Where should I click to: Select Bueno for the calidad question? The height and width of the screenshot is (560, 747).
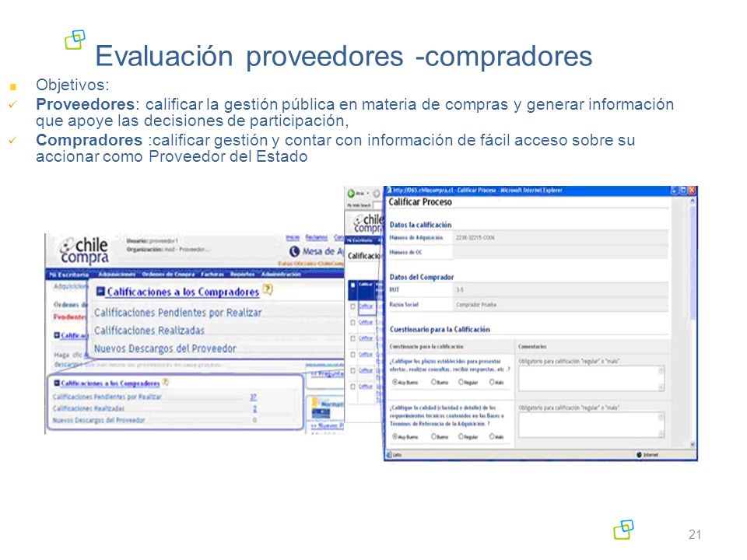(433, 436)
